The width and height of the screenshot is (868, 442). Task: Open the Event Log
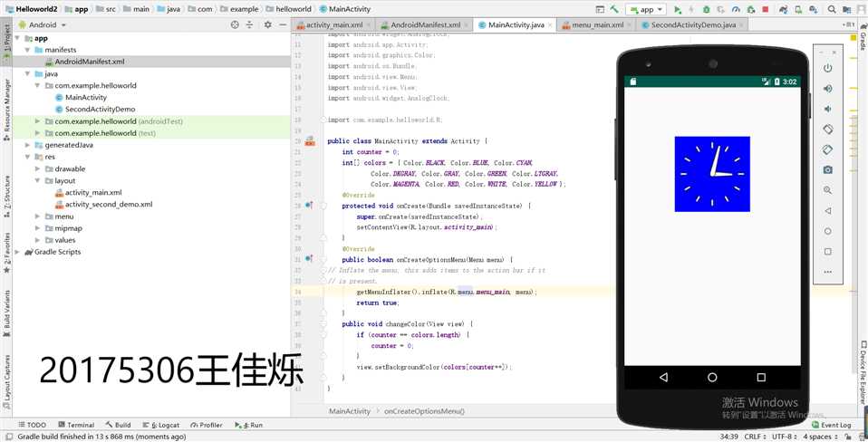coord(832,425)
